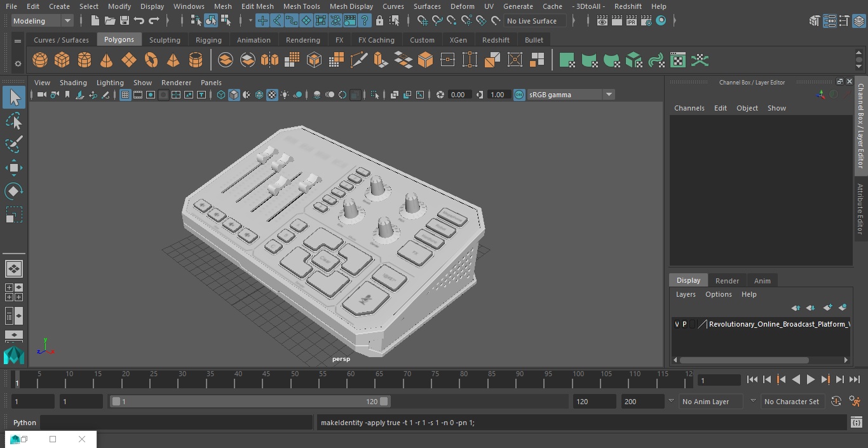Click the Extrude shelf icon

tap(381, 60)
